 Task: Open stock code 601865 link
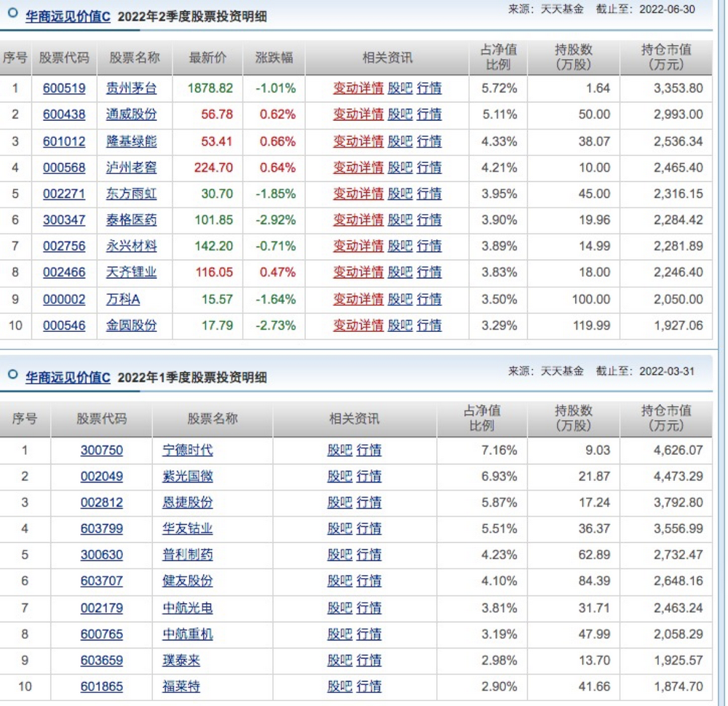(x=102, y=686)
